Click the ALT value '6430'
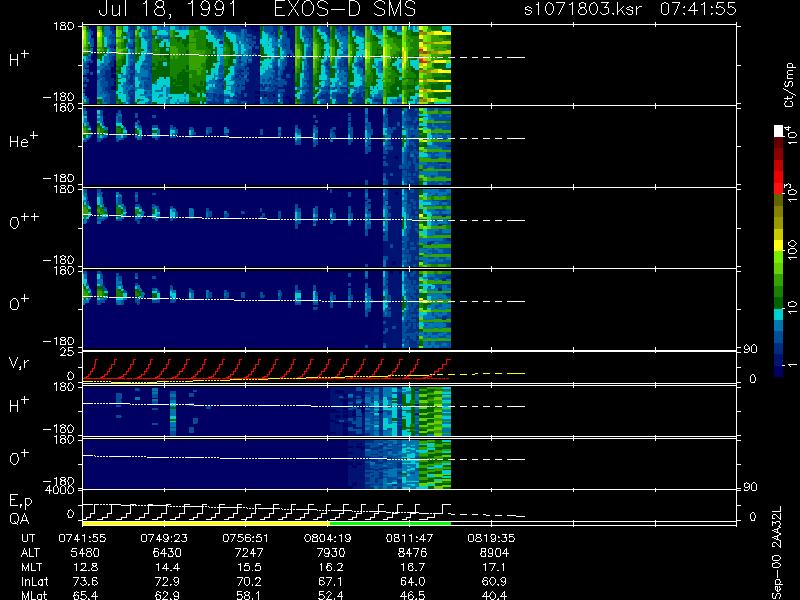The height and width of the screenshot is (600, 800). coord(167,553)
